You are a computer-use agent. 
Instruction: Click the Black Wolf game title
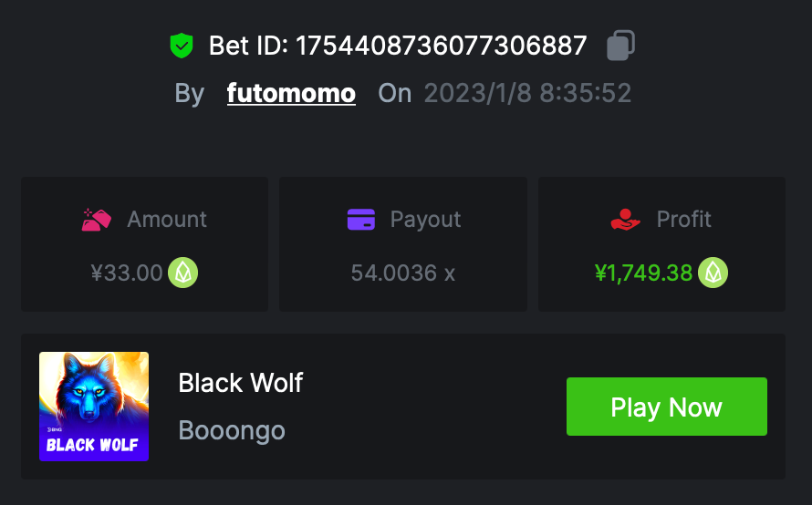240,383
